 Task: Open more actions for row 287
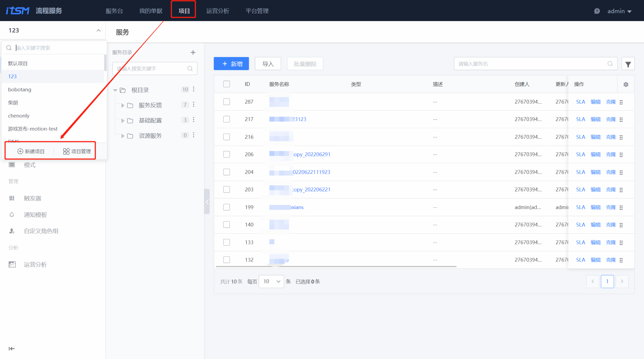pyautogui.click(x=621, y=102)
